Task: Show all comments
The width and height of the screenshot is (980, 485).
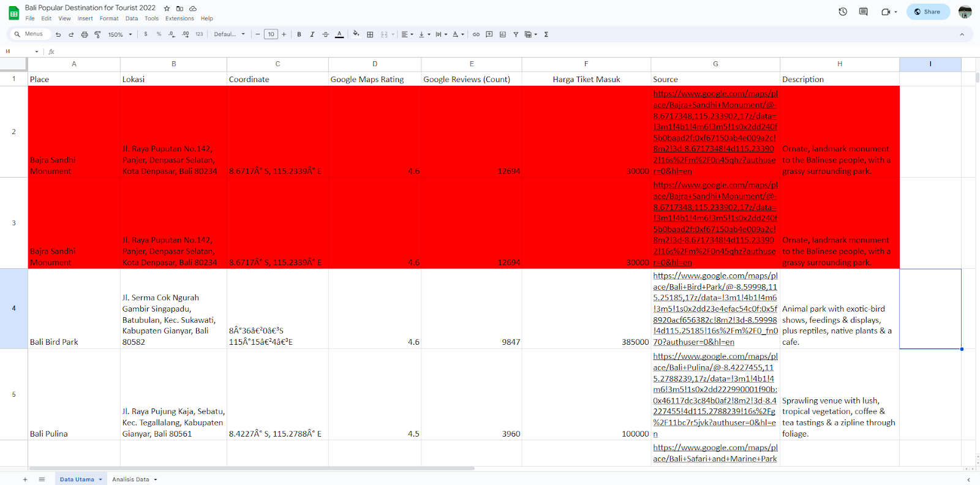Action: point(864,12)
